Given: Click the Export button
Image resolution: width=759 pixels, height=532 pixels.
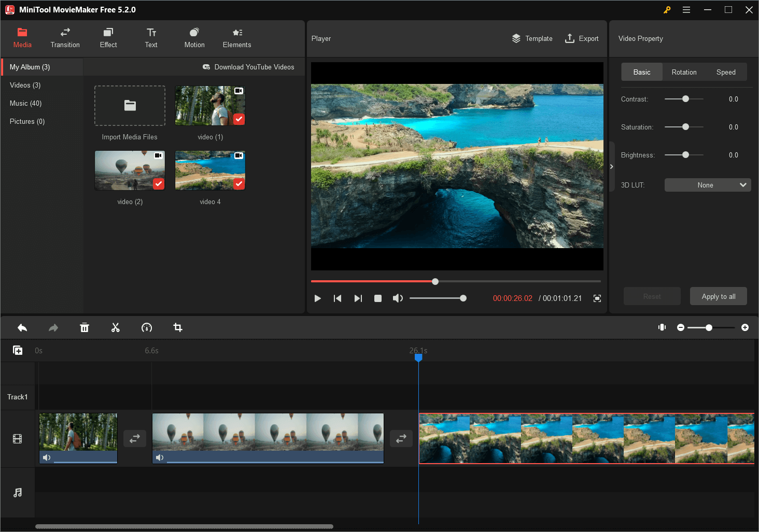Looking at the screenshot, I should coord(582,38).
